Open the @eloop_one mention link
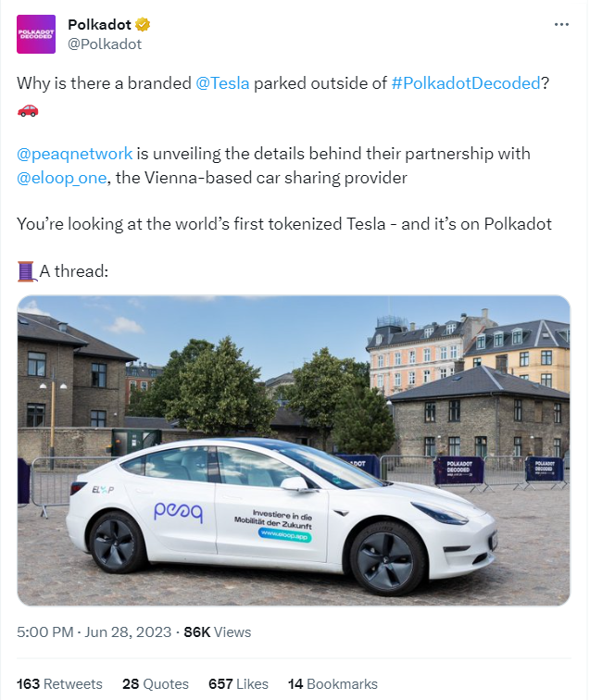This screenshot has height=700, width=590. pos(61,177)
